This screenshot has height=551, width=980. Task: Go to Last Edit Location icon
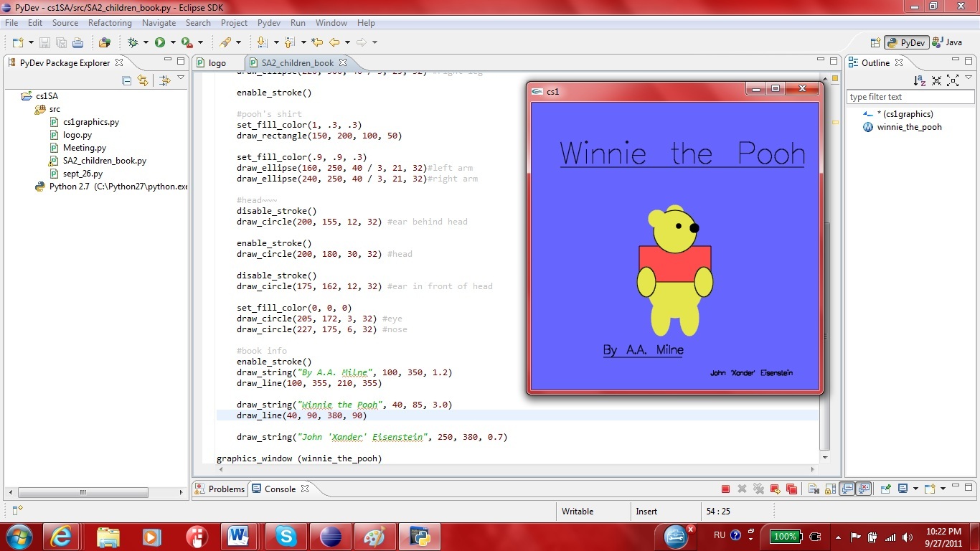click(317, 42)
